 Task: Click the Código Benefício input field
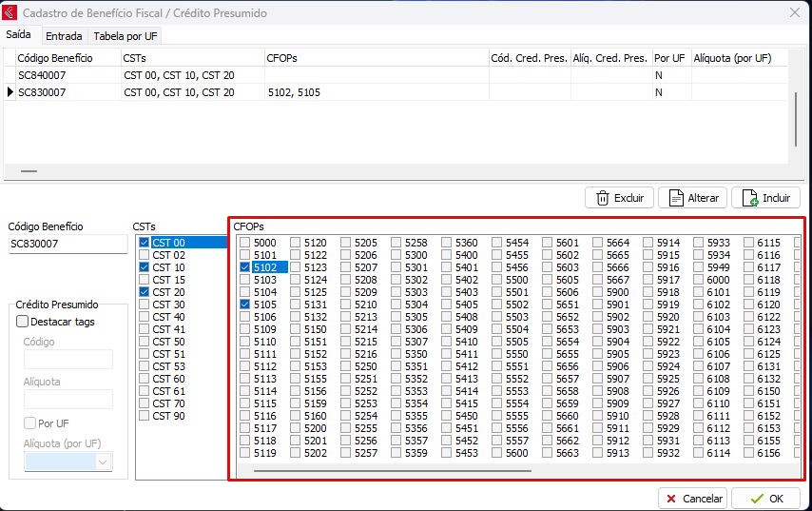[x=68, y=245]
